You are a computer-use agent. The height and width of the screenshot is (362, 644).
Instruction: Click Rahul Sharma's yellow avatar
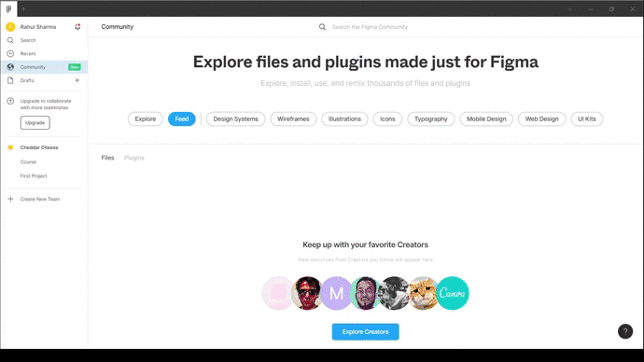10,27
